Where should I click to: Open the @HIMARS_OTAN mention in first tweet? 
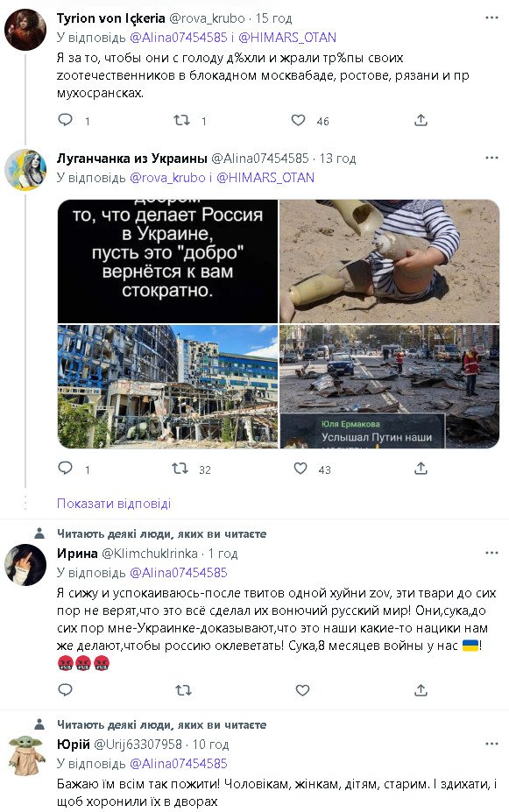pyautogui.click(x=287, y=38)
